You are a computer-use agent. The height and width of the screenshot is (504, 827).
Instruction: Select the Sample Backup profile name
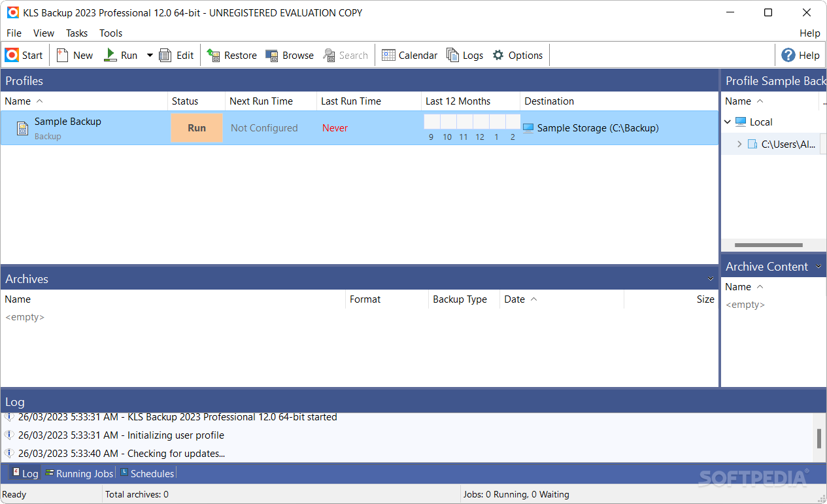[68, 122]
